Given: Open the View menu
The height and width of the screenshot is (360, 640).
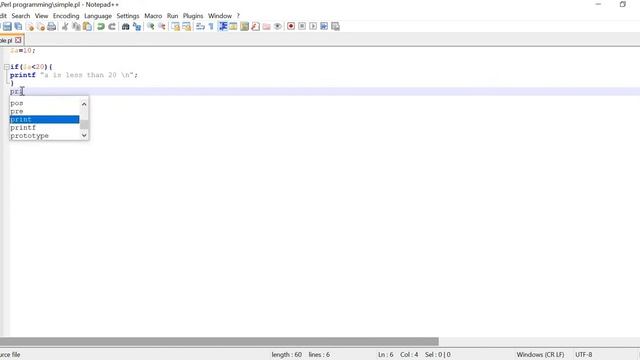Looking at the screenshot, I should click(x=41, y=16).
